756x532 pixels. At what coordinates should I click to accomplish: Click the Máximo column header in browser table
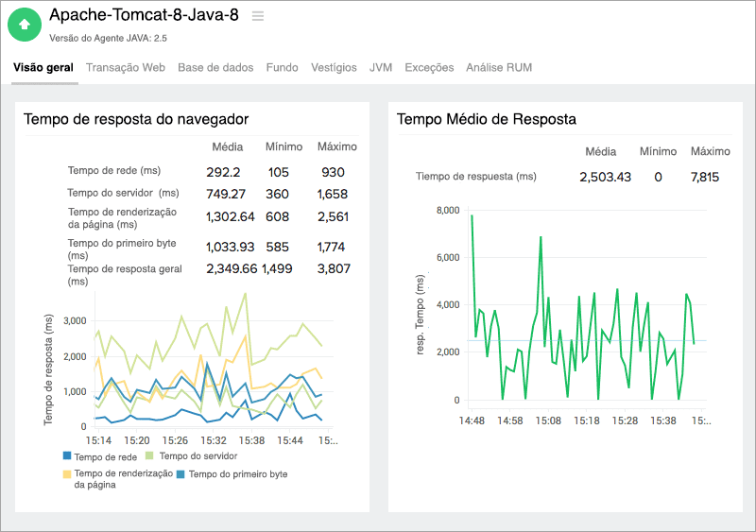point(336,147)
